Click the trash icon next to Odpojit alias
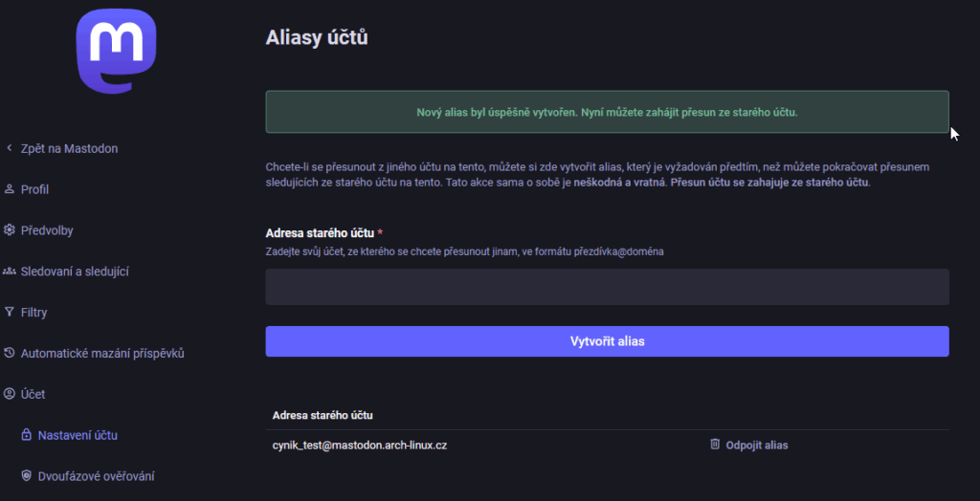This screenshot has height=501, width=980. click(714, 445)
